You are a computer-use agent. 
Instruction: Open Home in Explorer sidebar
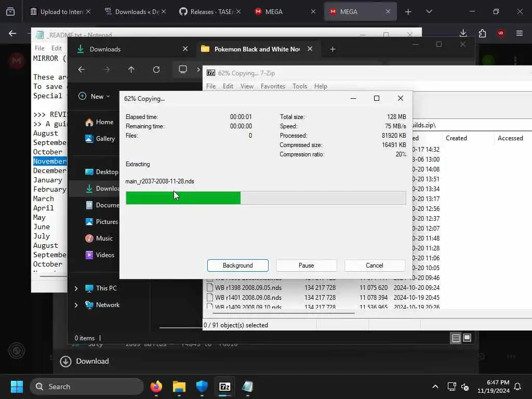99,122
